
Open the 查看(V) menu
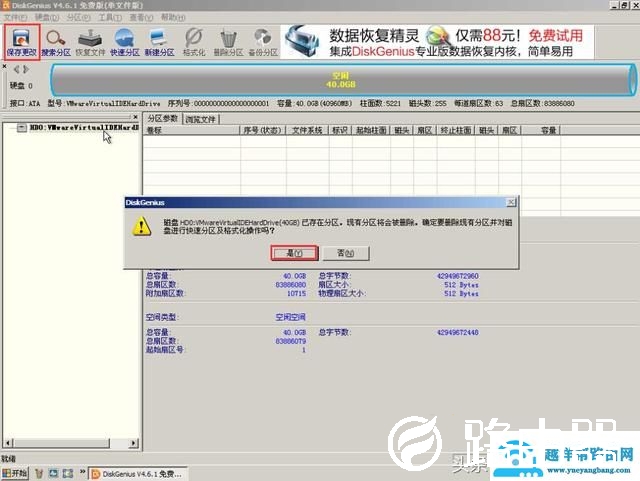pyautogui.click(x=141, y=18)
